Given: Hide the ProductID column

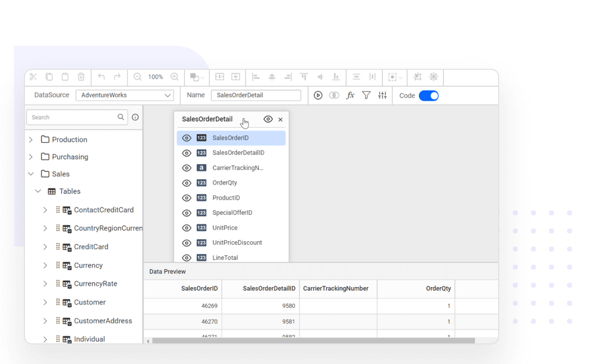Looking at the screenshot, I should click(x=186, y=198).
